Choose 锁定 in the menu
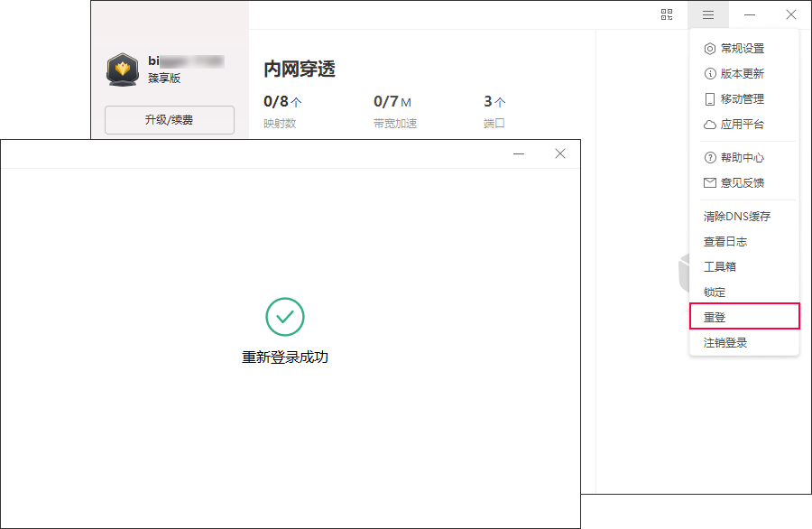Image resolution: width=812 pixels, height=529 pixels. (715, 292)
